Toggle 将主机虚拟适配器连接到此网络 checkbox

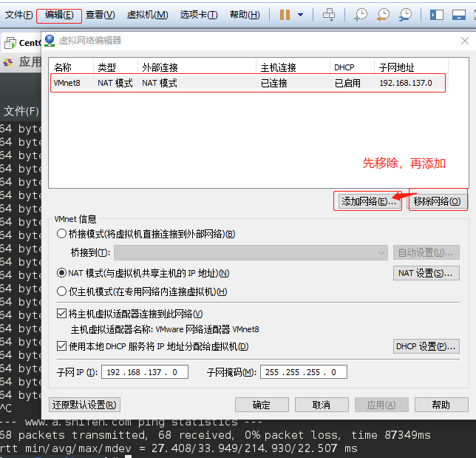coord(61,313)
